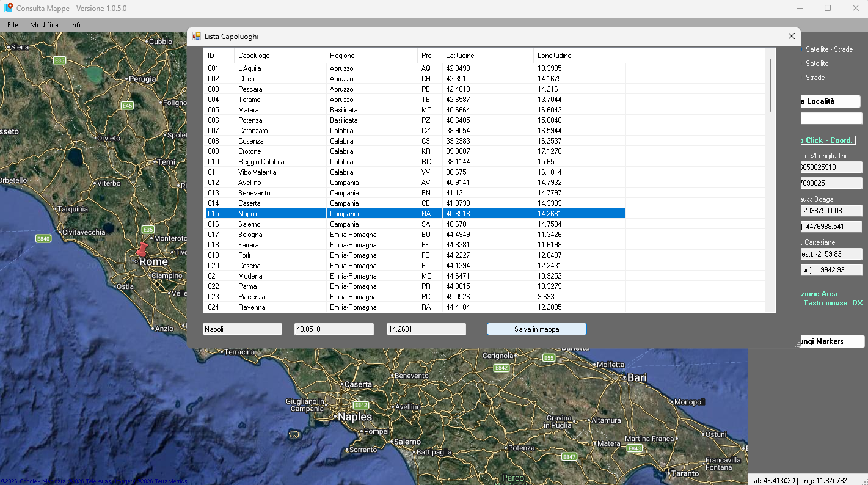Click the Consulta Mappe app icon in title bar
Screen dimensions: 868x485
pyautogui.click(x=9, y=8)
